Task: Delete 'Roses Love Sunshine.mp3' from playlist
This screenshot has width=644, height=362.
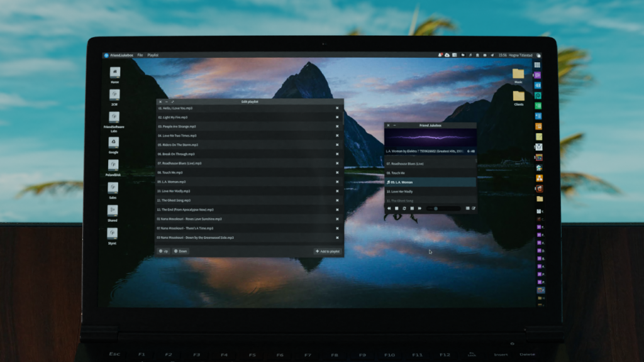Action: 337,219
